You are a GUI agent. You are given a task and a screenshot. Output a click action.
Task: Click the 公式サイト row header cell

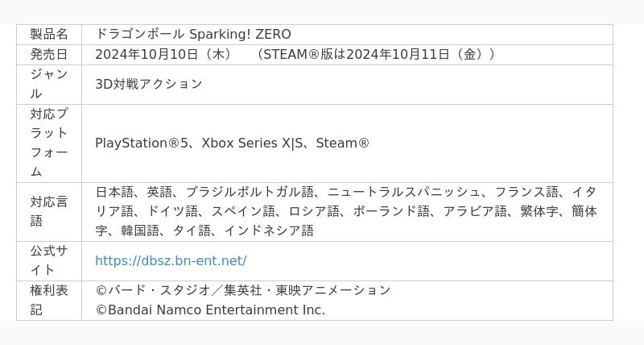(49, 260)
